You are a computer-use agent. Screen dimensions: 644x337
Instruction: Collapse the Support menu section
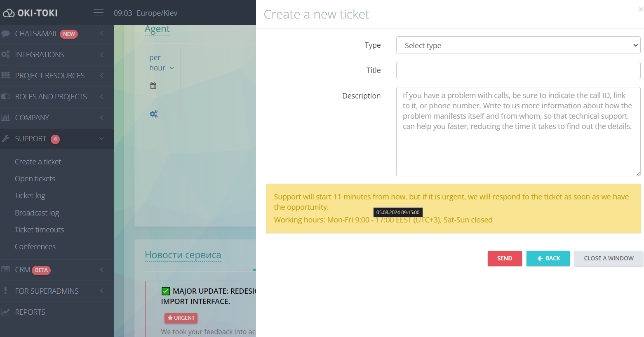coord(101,139)
